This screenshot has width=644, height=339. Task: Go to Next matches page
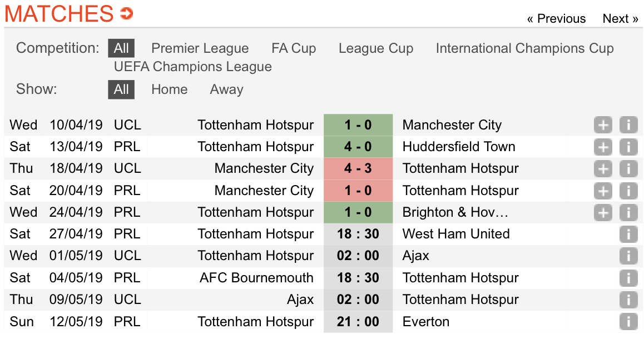[620, 18]
